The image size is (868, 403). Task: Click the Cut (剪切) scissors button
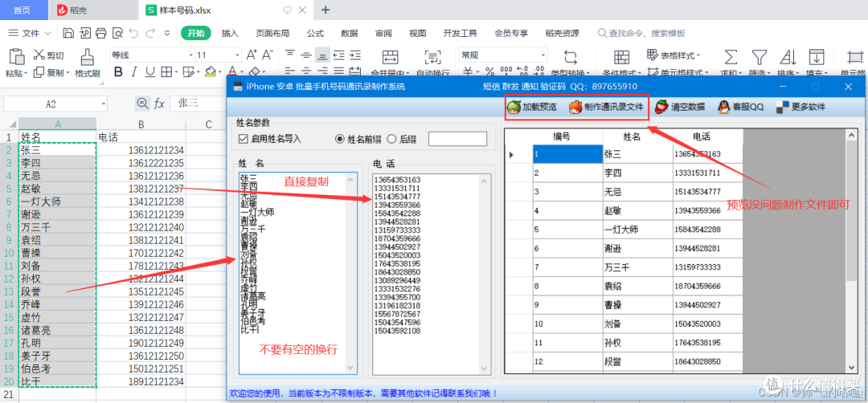coord(49,55)
